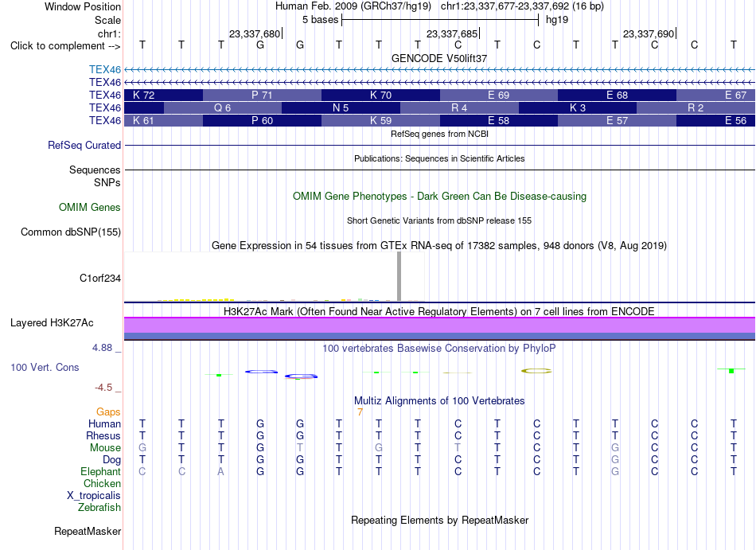Screen dimensions: 756x550
Task: Click the 'Click to complement -->' label
Action: pyautogui.click(x=65, y=46)
